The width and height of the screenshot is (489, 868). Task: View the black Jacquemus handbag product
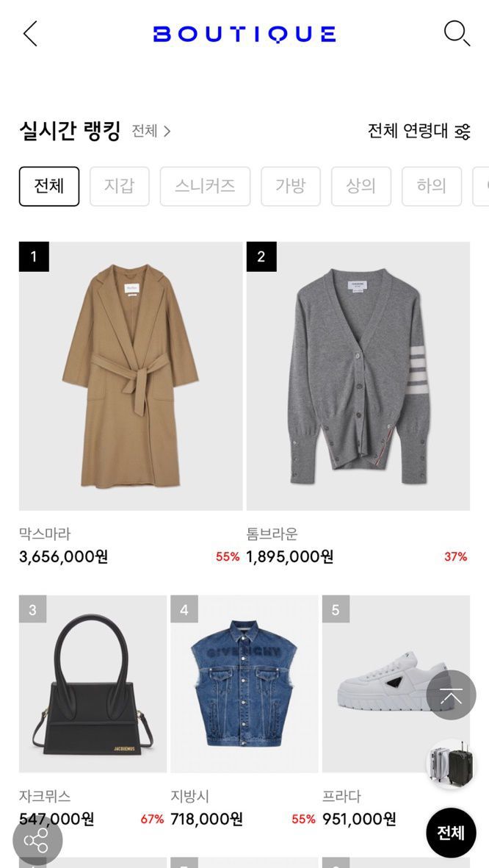[93, 684]
